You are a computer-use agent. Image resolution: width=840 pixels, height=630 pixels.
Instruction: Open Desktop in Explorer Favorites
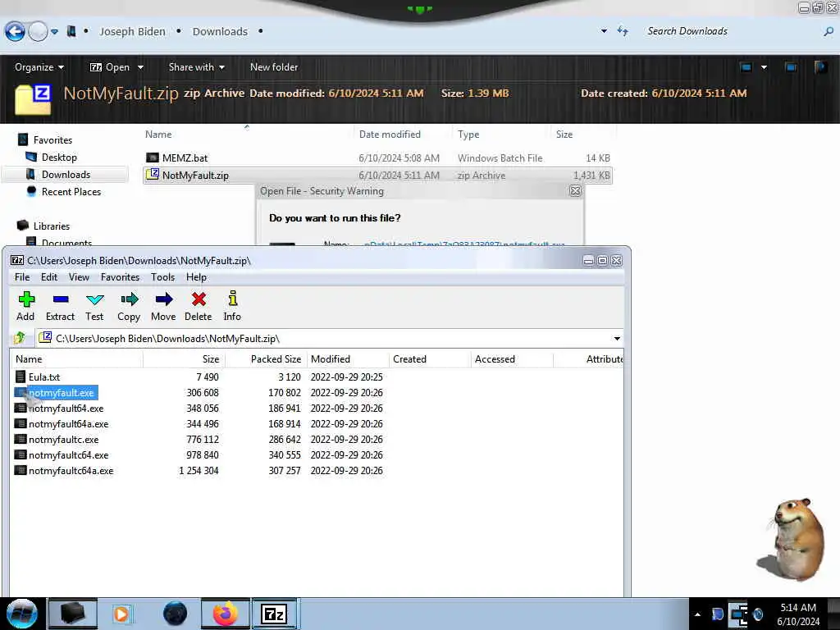pos(59,157)
